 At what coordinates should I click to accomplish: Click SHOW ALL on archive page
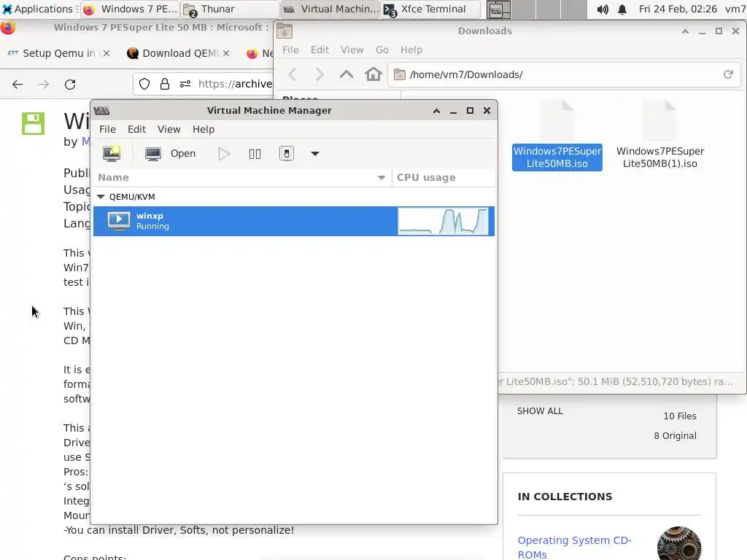click(x=540, y=411)
